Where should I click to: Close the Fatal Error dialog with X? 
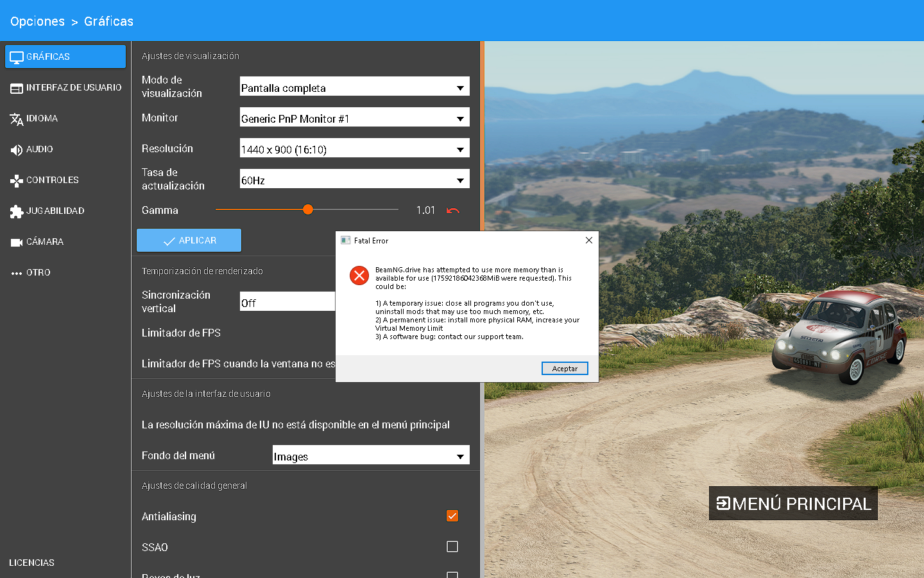pos(589,240)
